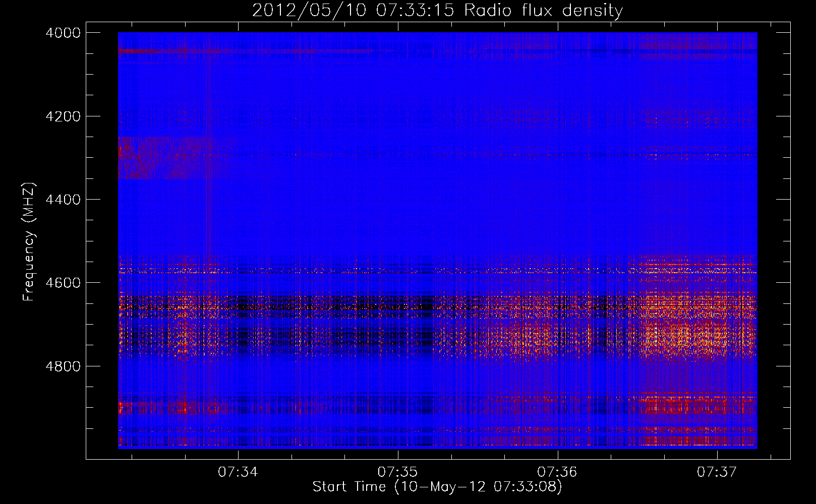Click the plot title "2012/05/10 07:33:15 Radio flux density"

(x=437, y=10)
